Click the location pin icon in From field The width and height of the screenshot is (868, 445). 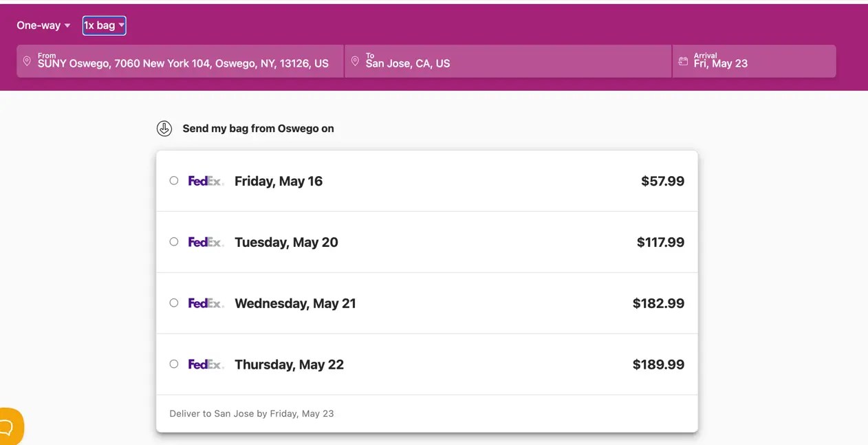(x=27, y=61)
